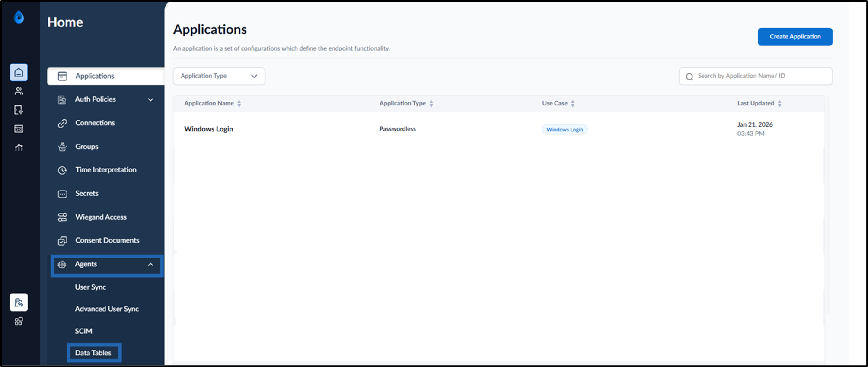This screenshot has height=367, width=868.
Task: Click the Use Case column header
Action: coord(555,103)
